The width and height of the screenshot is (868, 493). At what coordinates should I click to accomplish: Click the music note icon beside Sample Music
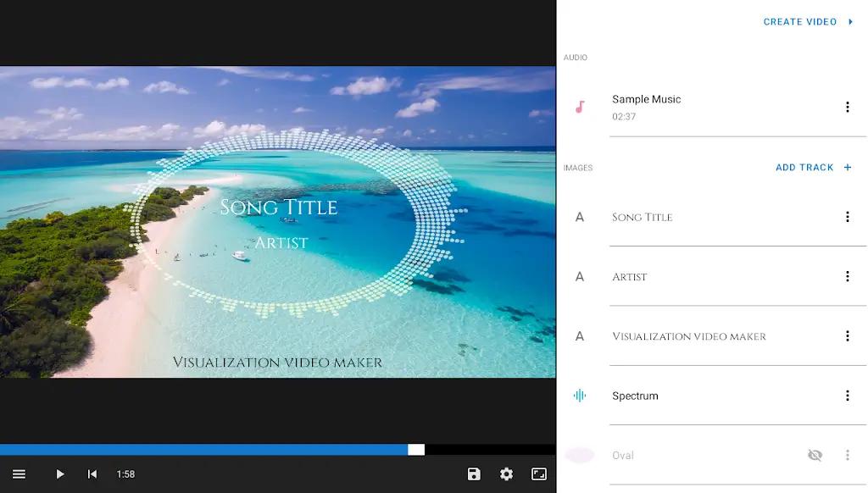click(580, 107)
